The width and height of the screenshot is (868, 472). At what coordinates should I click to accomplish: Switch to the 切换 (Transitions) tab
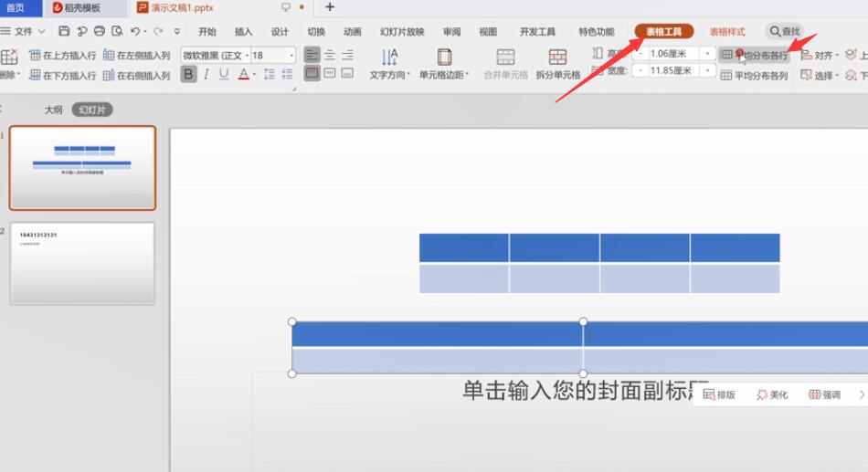click(316, 32)
